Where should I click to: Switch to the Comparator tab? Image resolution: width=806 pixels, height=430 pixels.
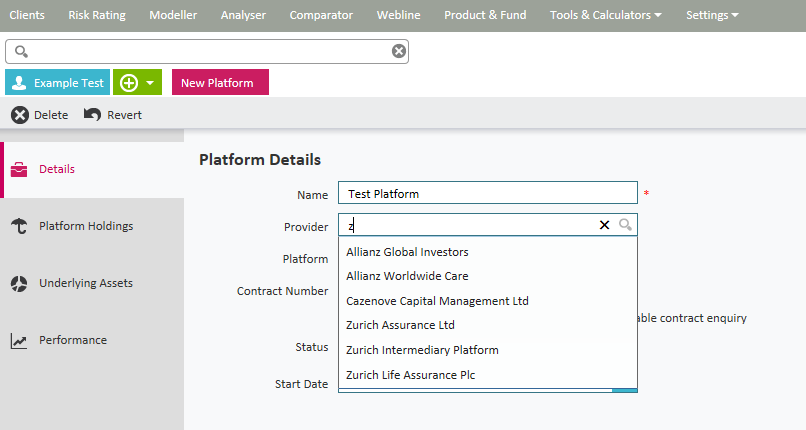point(321,15)
